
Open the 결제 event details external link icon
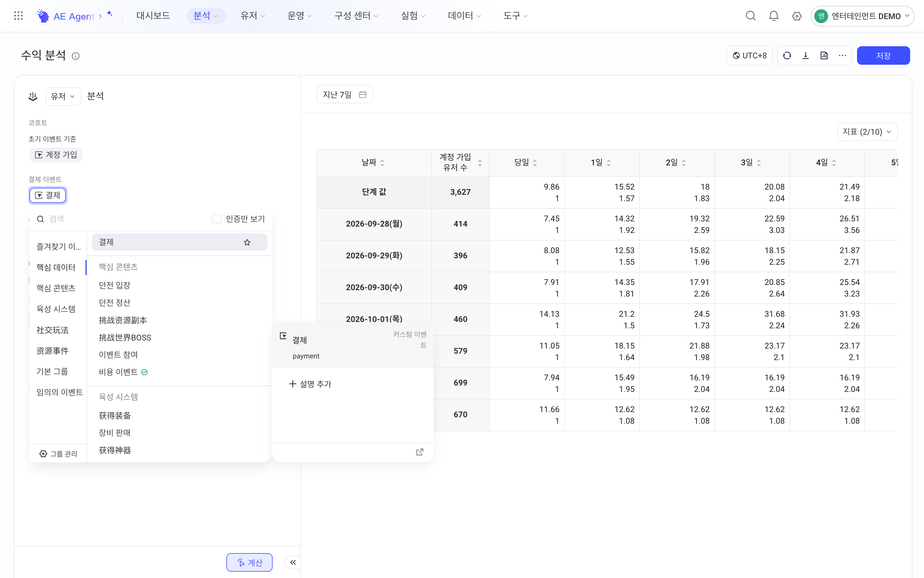(x=420, y=452)
